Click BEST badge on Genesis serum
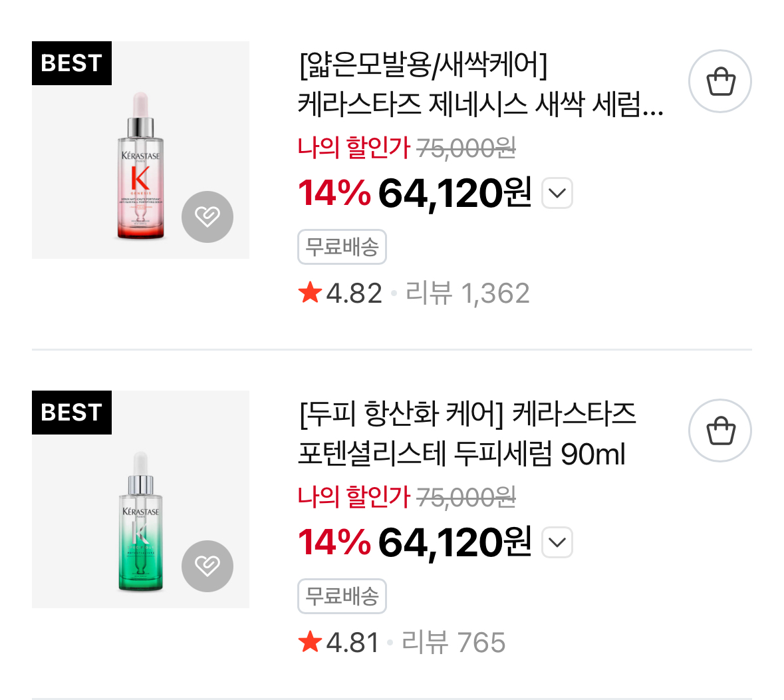This screenshot has width=784, height=700. (72, 63)
